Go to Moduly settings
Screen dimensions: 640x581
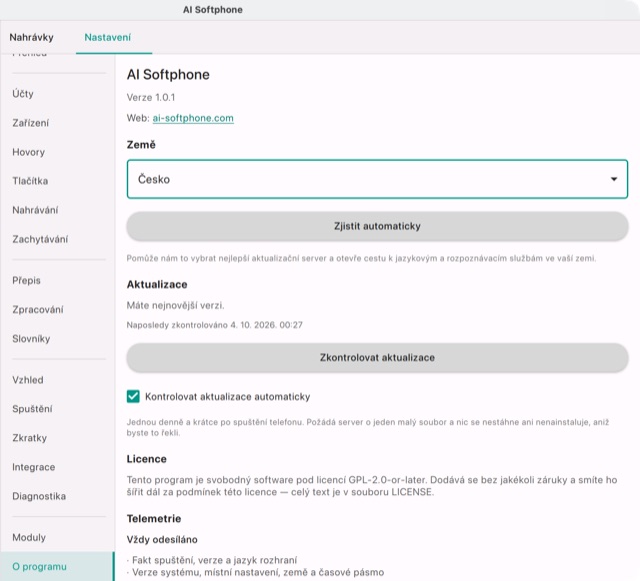(29, 537)
